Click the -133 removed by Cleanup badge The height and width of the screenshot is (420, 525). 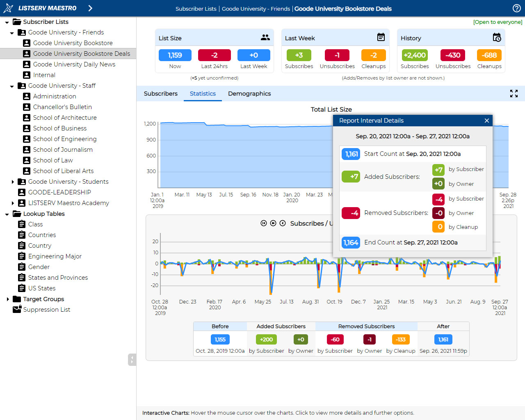click(401, 340)
